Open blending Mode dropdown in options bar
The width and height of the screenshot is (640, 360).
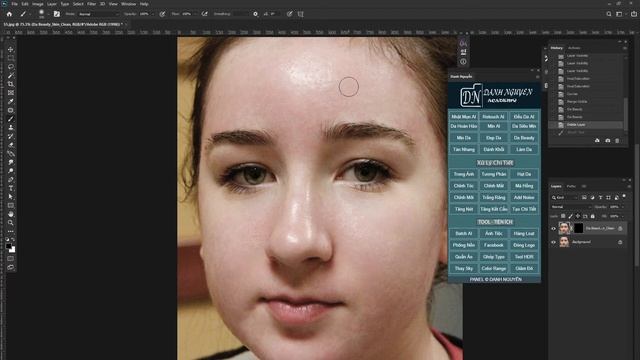(x=99, y=14)
